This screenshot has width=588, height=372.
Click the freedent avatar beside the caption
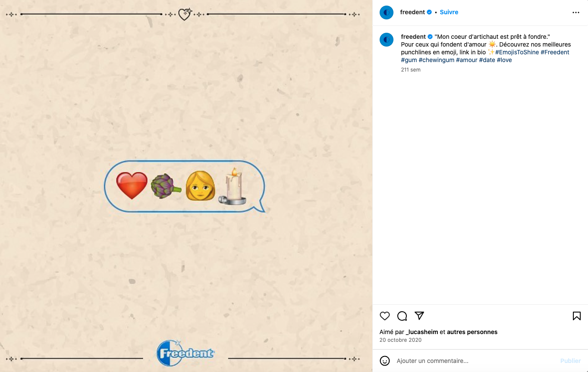pos(387,40)
